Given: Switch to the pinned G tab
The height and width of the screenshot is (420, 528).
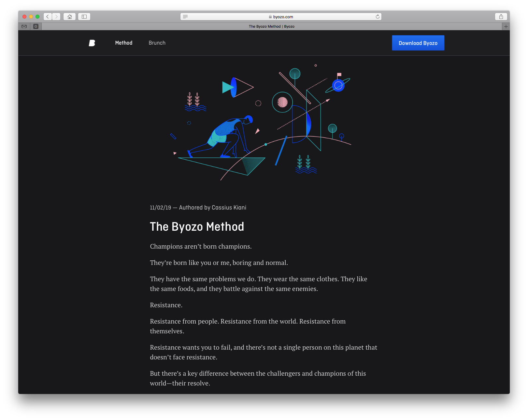Looking at the screenshot, I should point(36,26).
